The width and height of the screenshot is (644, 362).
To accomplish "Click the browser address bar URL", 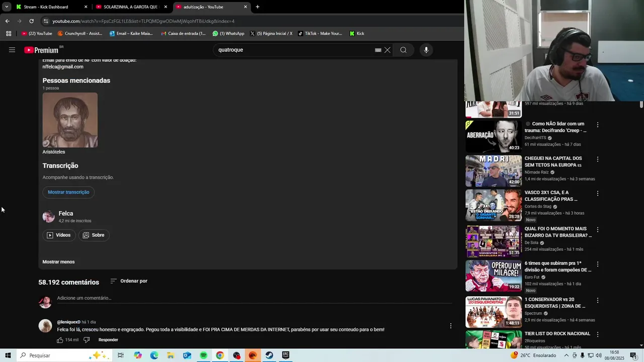I will coord(143,21).
